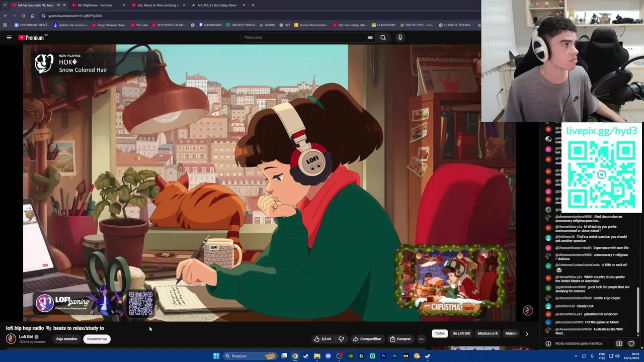Click the Compartilhar share button
Screen dimensions: 644x362
point(367,339)
